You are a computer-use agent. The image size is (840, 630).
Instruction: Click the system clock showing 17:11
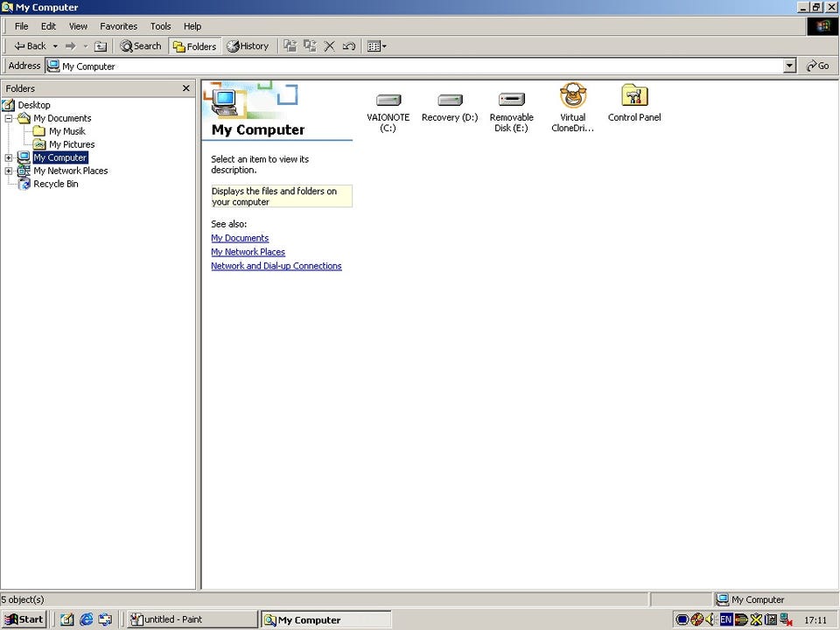[x=815, y=620]
